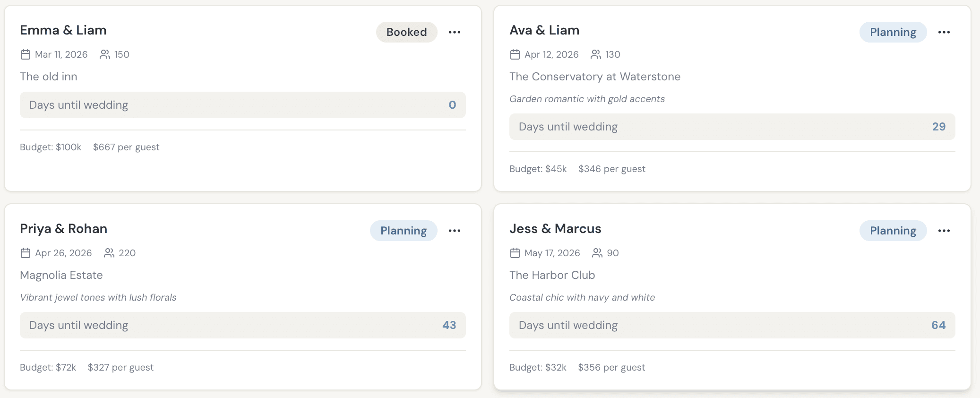Click the guests icon next to 220
Screen dimensions: 980x398
point(109,253)
